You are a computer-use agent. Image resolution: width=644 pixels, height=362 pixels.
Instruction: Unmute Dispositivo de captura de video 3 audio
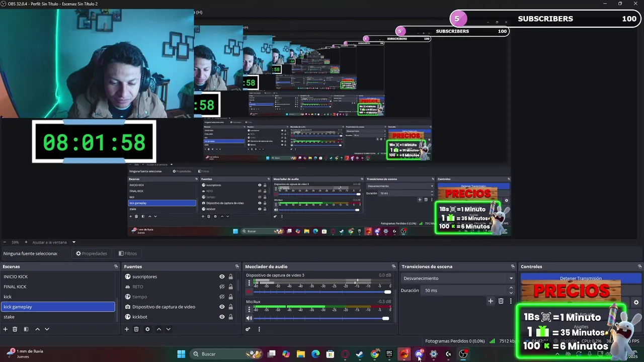pos(249,292)
